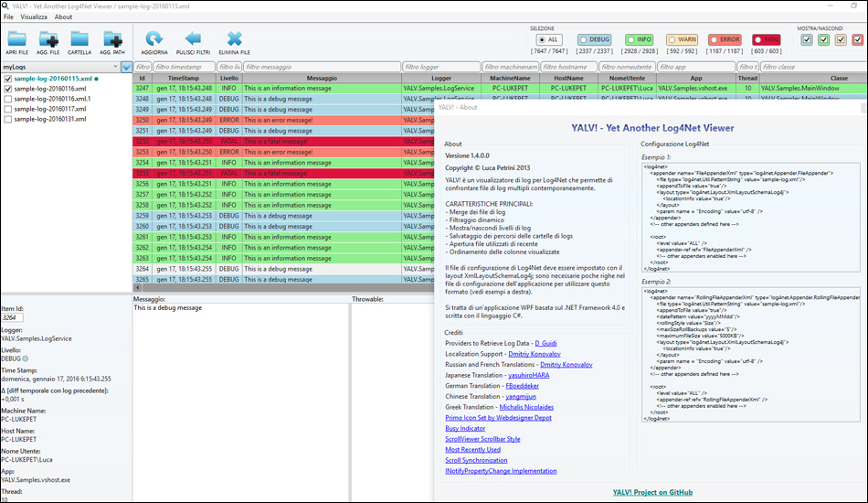The width and height of the screenshot is (868, 503).
Task: Toggle the yellow show/hide WARN checkbox
Action: (x=841, y=40)
